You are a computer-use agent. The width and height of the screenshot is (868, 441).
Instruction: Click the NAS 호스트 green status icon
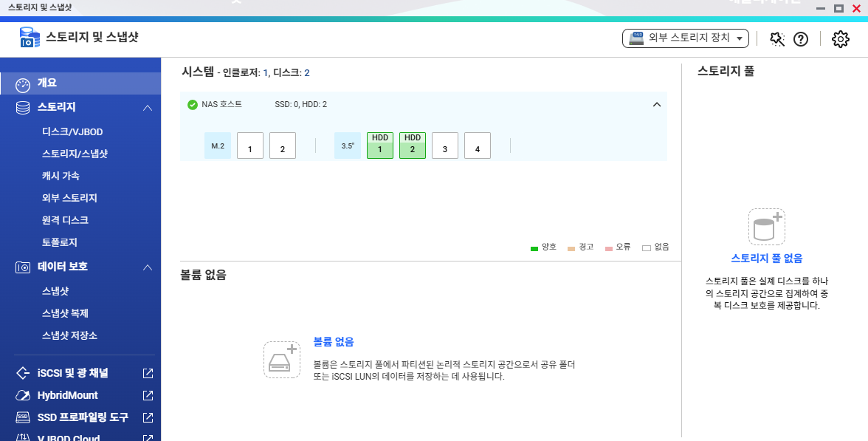[192, 105]
